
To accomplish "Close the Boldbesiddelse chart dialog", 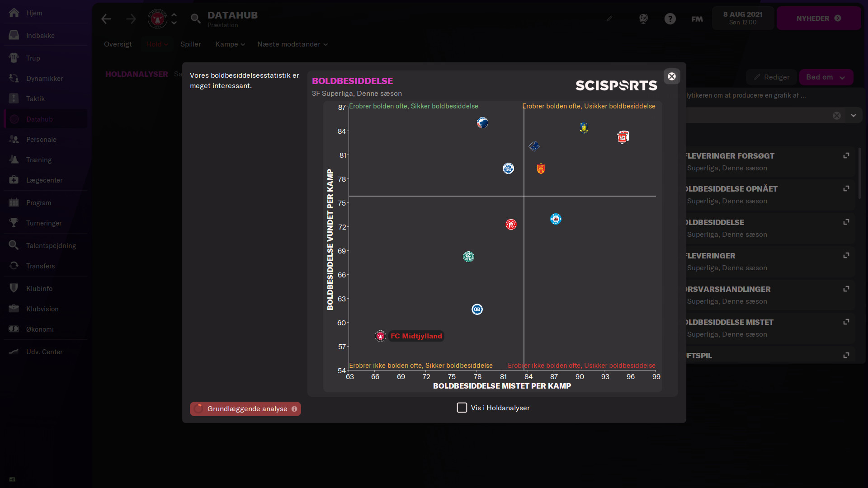I will click(672, 76).
